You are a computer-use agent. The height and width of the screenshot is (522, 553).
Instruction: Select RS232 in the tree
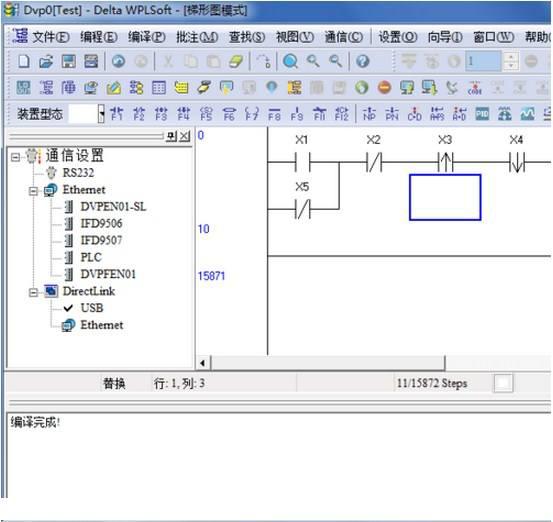78,173
